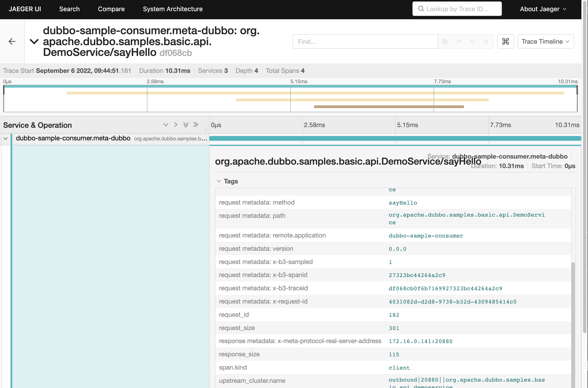Click the JAEGER UI home link
Screen dimensions: 588x388
(x=25, y=9)
